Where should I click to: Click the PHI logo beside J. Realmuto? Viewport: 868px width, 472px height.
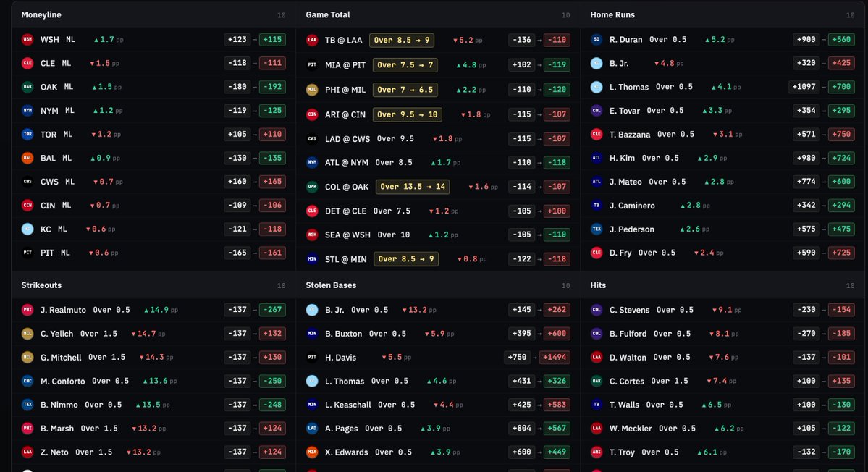pyautogui.click(x=27, y=310)
